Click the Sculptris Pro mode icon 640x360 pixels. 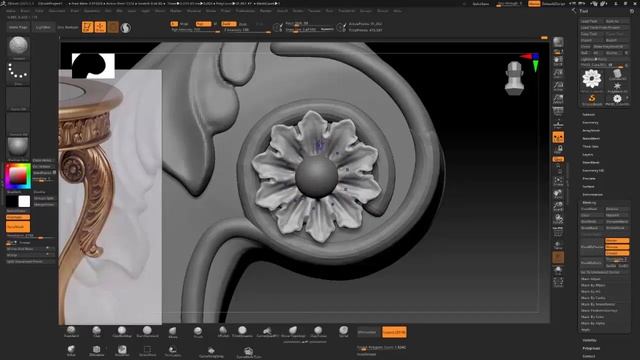pos(126,27)
